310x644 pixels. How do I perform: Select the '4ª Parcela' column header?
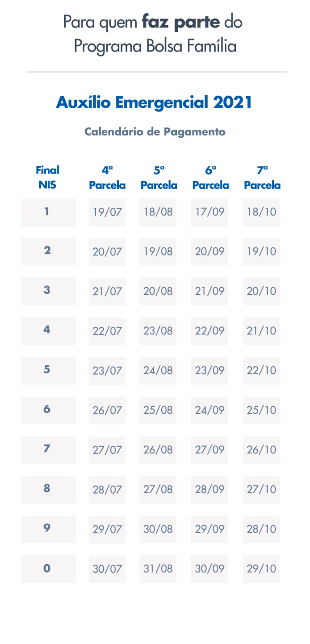tap(107, 178)
